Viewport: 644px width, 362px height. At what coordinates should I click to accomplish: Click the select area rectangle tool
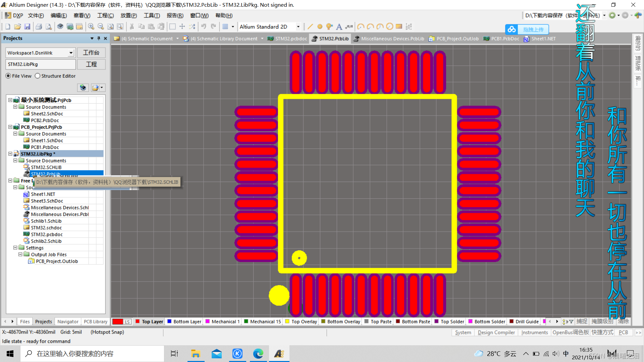[172, 27]
